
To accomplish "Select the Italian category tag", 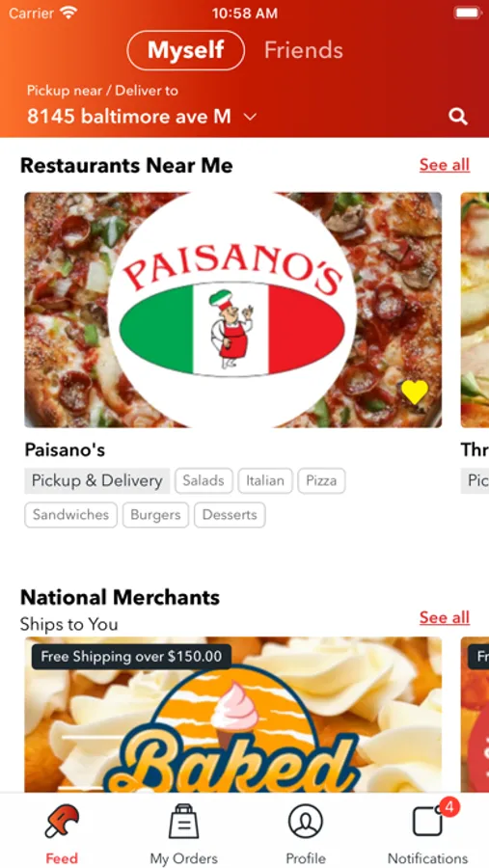I will (x=265, y=480).
